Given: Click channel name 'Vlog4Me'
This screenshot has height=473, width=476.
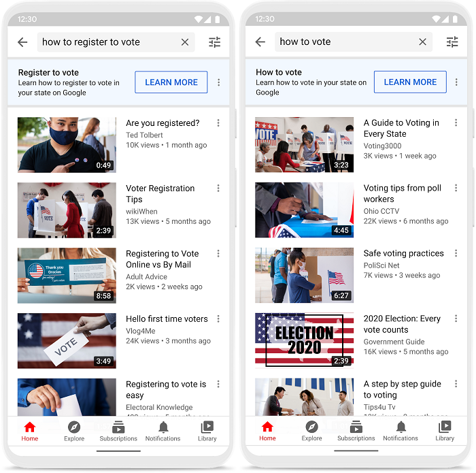Looking at the screenshot, I should pyautogui.click(x=141, y=331).
